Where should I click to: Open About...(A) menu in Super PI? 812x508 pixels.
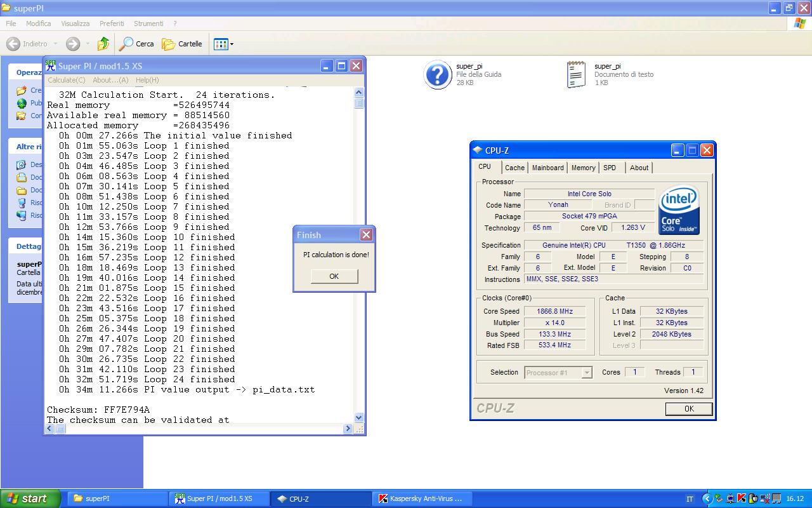(110, 80)
